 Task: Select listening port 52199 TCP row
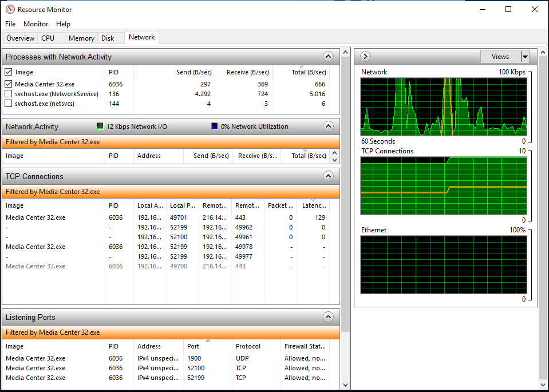tap(166, 378)
